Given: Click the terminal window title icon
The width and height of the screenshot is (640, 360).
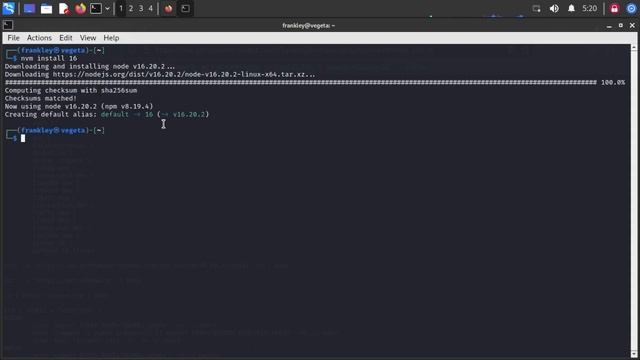Looking at the screenshot, I should click(x=8, y=25).
